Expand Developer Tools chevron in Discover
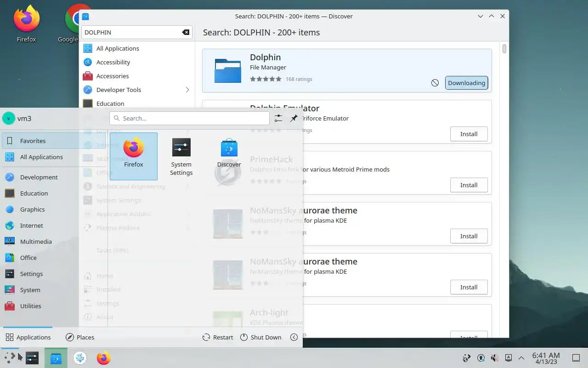The height and width of the screenshot is (368, 588). 187,90
